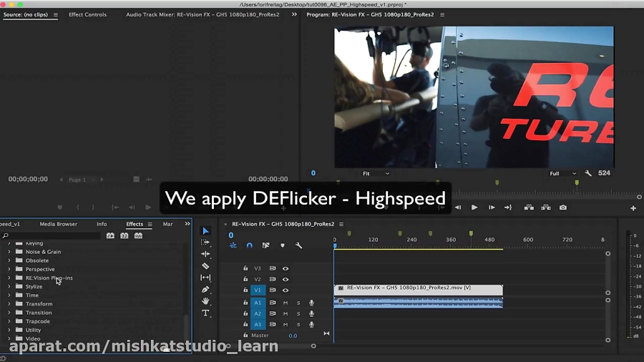Play the Program monitor
Screen dimensions: 644x362
(x=474, y=207)
